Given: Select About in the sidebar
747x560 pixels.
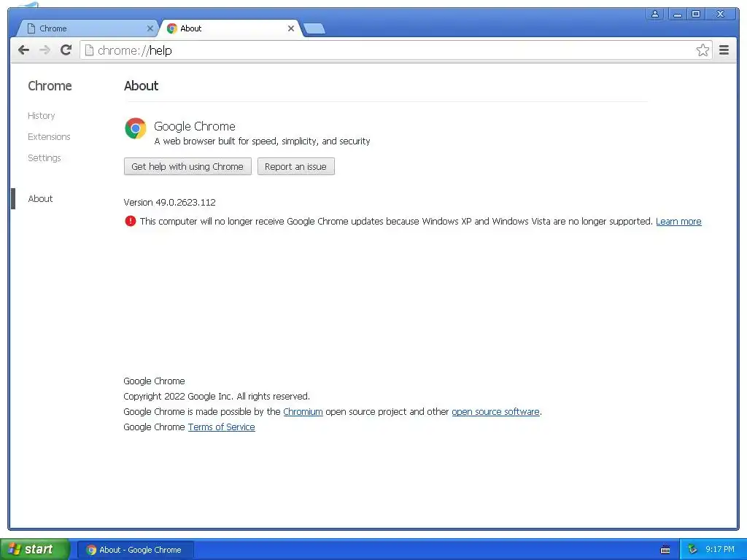Looking at the screenshot, I should (x=41, y=198).
